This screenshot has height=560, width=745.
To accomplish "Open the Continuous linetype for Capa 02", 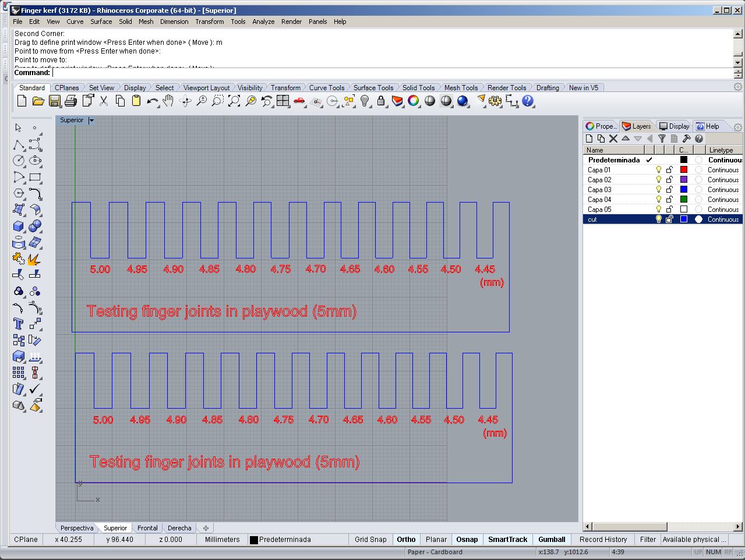I will click(x=723, y=180).
